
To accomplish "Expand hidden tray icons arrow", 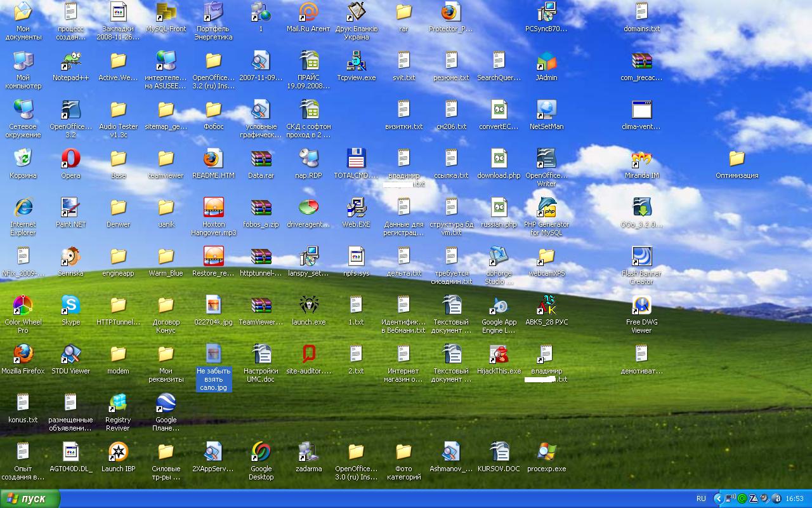I will point(718,498).
